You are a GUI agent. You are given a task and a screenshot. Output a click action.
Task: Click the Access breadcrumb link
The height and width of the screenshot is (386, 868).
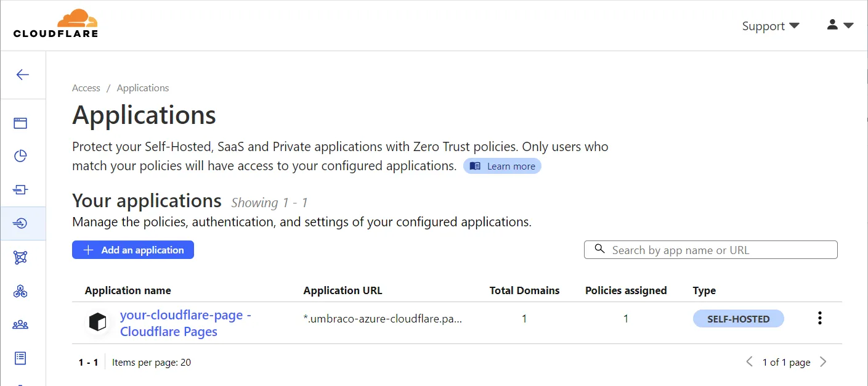click(86, 88)
